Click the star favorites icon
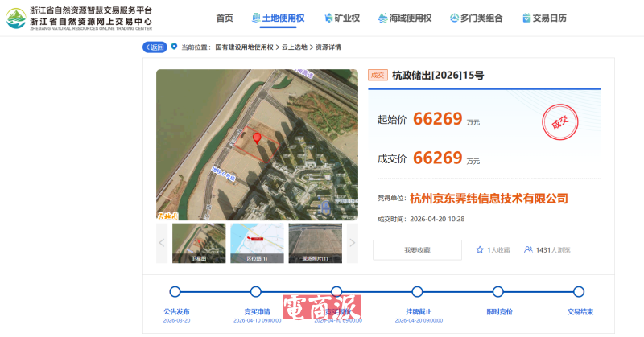This screenshot has width=644, height=337. [479, 249]
